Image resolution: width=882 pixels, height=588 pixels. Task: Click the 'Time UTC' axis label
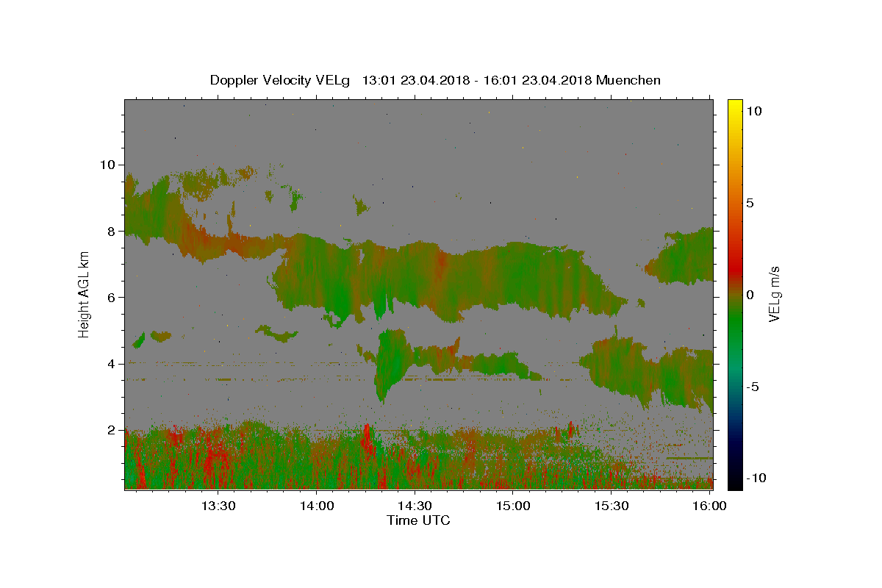418,520
